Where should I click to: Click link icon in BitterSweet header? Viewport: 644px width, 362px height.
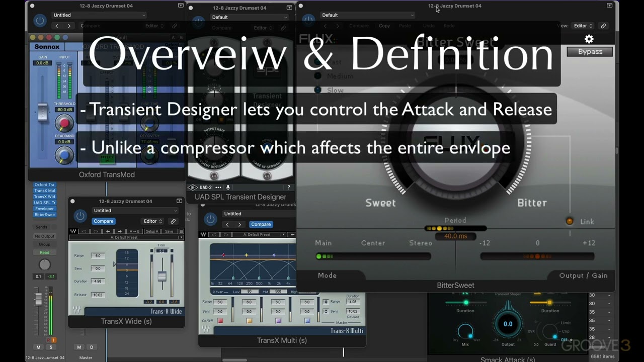(x=603, y=26)
